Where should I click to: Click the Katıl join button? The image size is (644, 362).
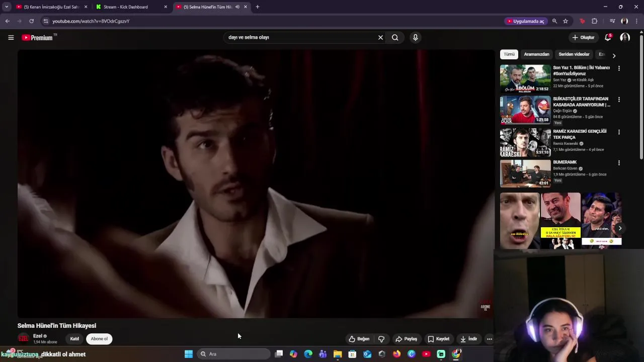click(74, 339)
